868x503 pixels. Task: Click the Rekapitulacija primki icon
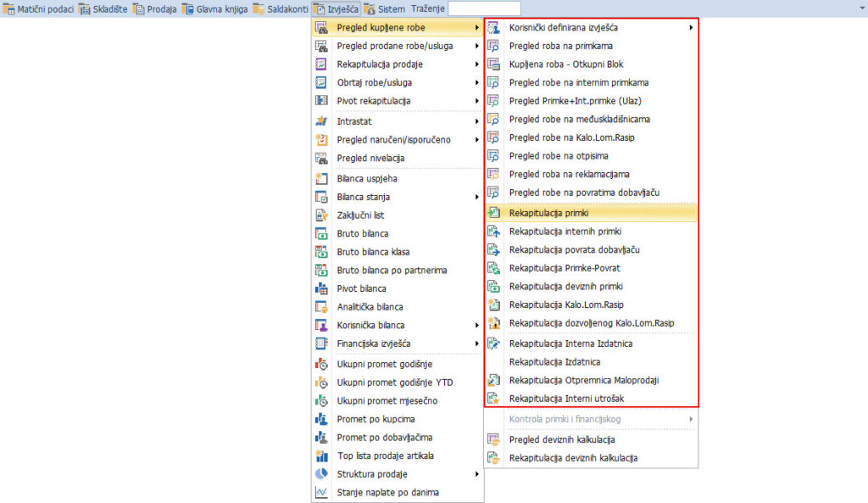tap(494, 212)
